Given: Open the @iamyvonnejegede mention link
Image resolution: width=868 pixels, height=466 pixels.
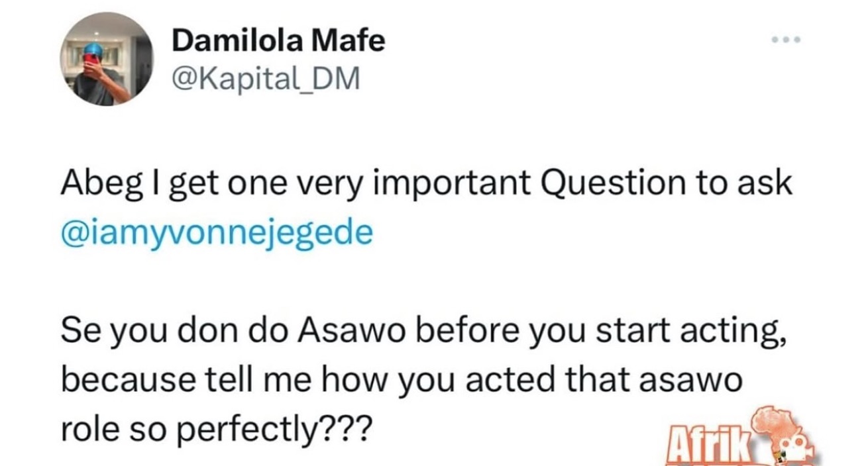Looking at the screenshot, I should click(216, 233).
